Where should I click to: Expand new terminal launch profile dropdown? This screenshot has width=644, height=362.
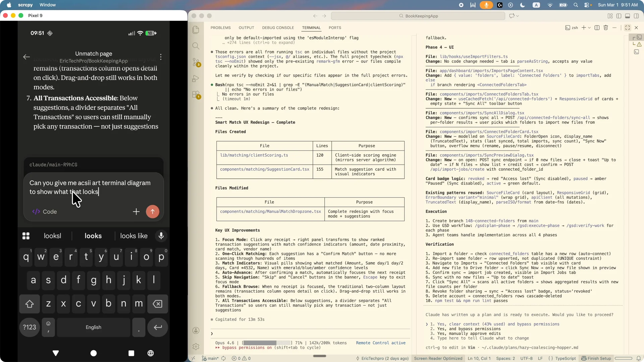589,28
